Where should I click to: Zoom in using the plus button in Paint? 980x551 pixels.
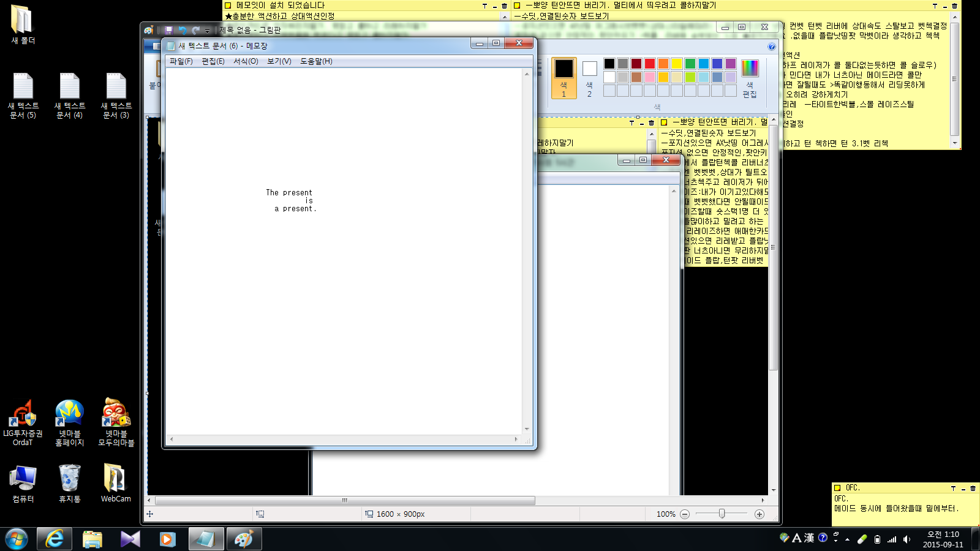click(759, 514)
